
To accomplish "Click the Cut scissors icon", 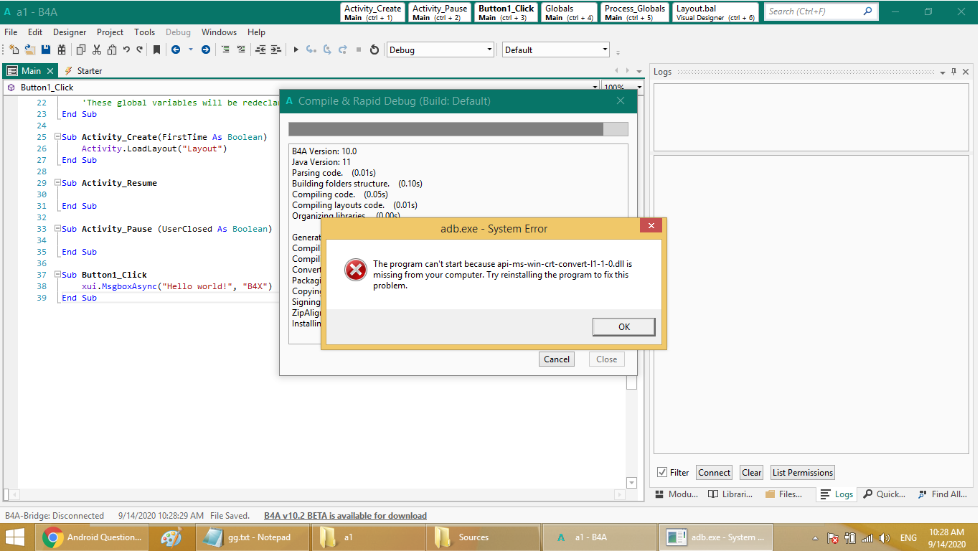I will coord(97,50).
